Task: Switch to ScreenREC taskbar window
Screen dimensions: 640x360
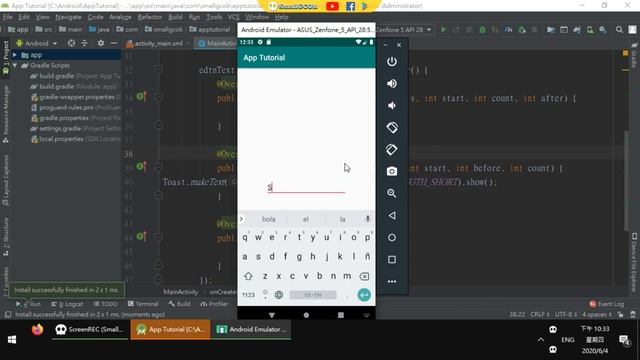Action: point(89,329)
